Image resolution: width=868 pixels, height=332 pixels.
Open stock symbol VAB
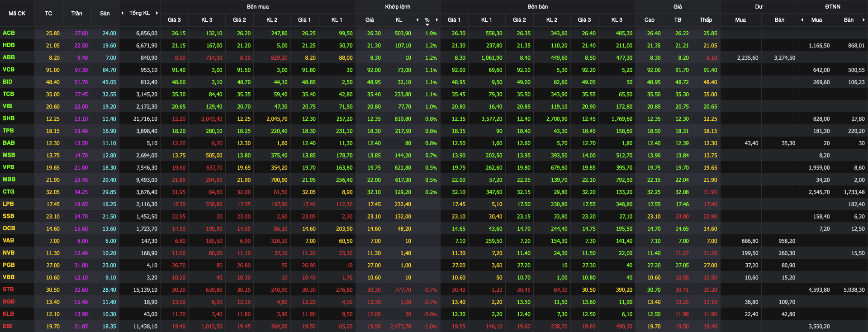coord(9,241)
